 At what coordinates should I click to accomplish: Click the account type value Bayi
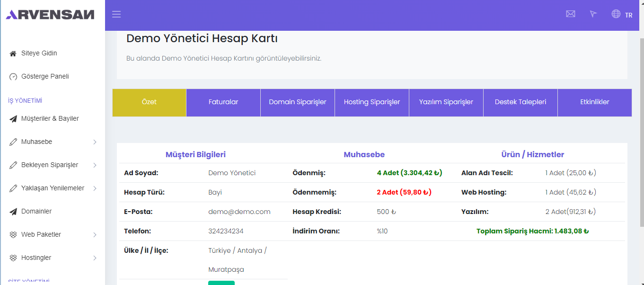point(215,192)
